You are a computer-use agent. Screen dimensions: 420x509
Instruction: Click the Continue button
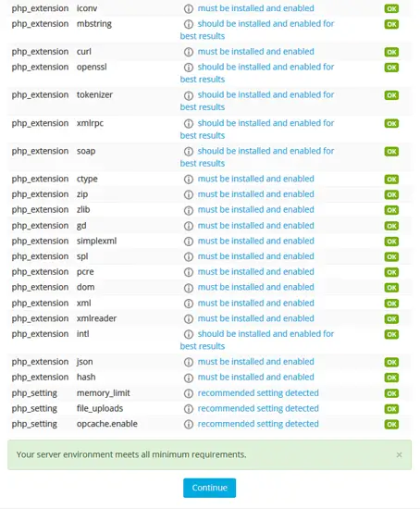[209, 488]
